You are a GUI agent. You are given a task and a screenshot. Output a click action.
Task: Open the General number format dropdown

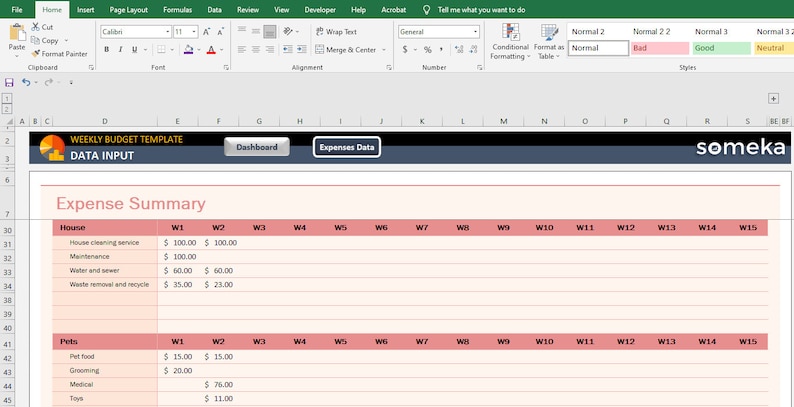(x=475, y=32)
